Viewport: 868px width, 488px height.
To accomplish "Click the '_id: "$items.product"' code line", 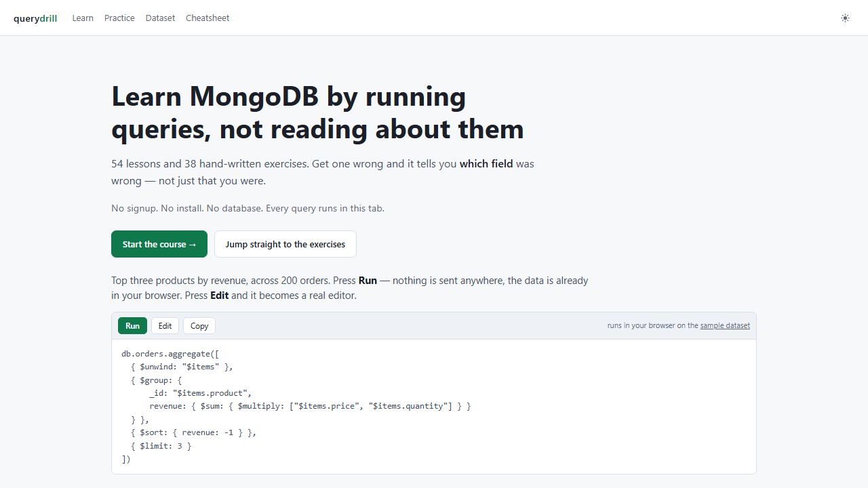I will click(x=201, y=393).
